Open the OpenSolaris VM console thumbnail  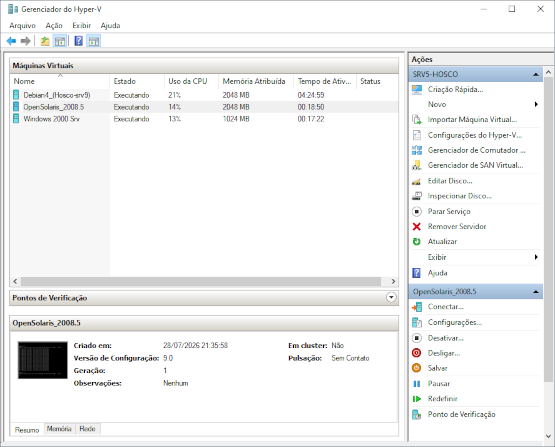43,360
